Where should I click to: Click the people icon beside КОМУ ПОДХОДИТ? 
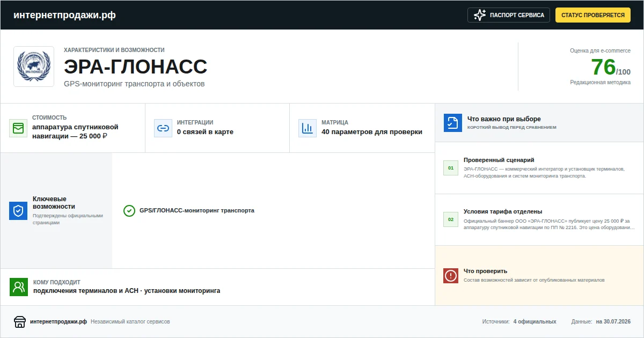pyautogui.click(x=19, y=287)
